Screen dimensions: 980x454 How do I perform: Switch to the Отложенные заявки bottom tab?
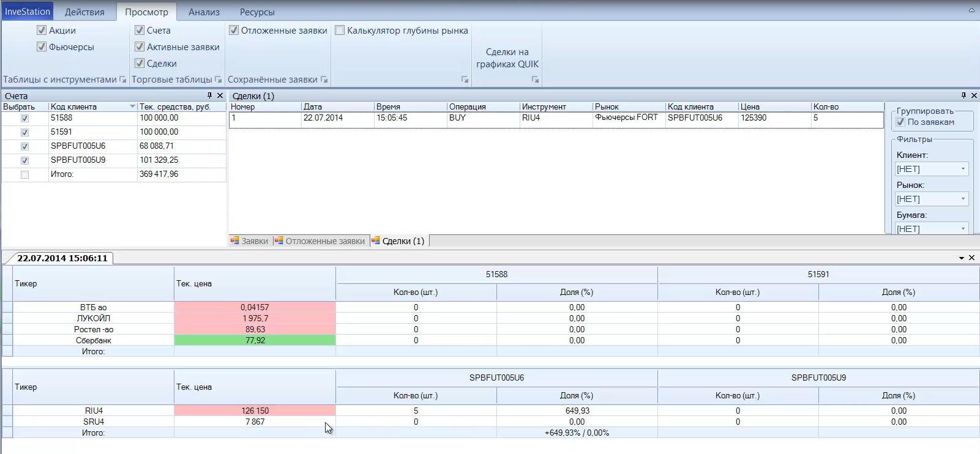click(x=320, y=241)
